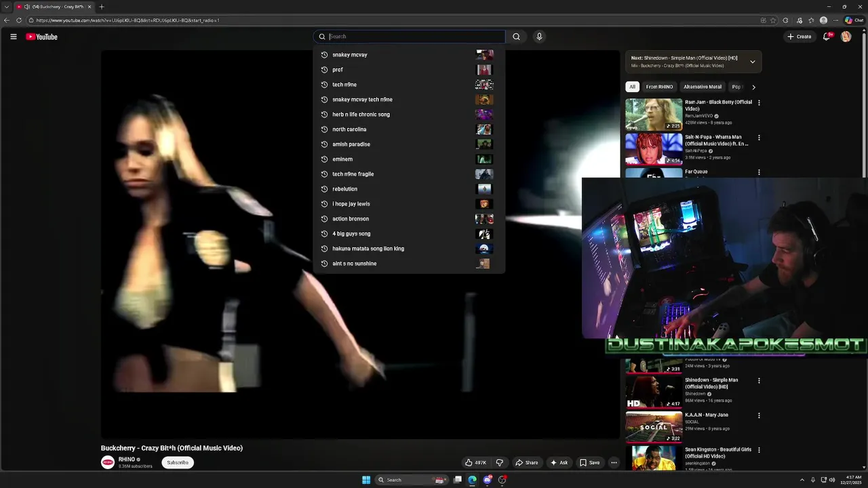The height and width of the screenshot is (488, 868).
Task: Show more filter chips with right arrow
Action: click(x=753, y=87)
